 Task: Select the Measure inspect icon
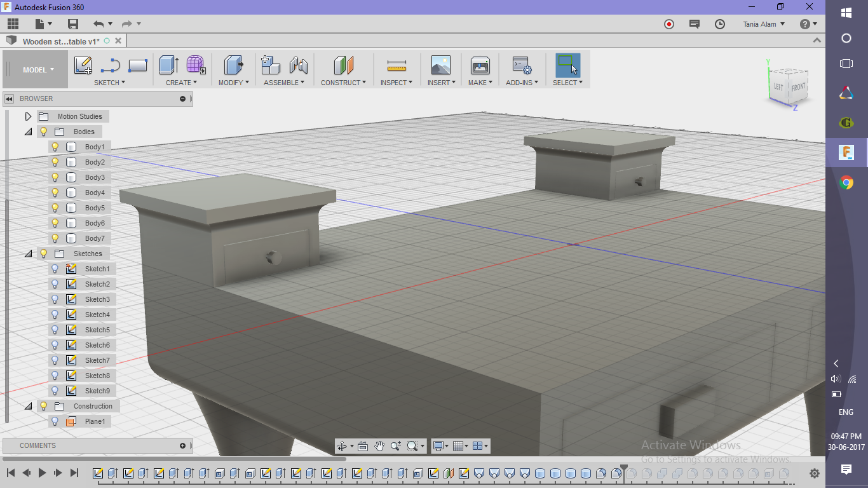[397, 65]
